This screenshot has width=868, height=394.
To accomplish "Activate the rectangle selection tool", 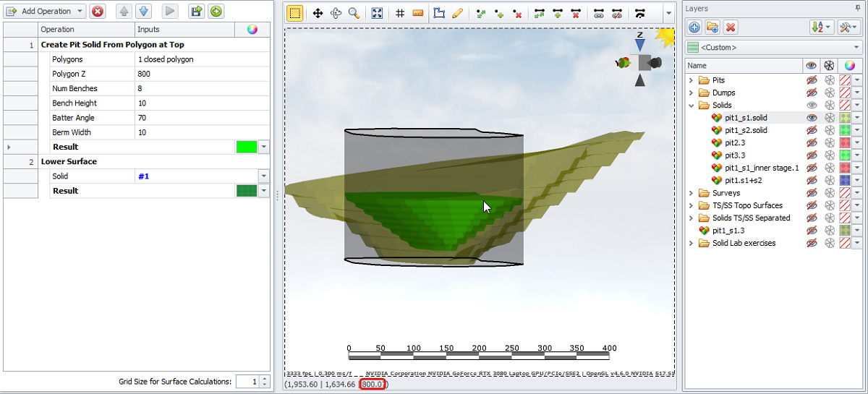I will [294, 13].
